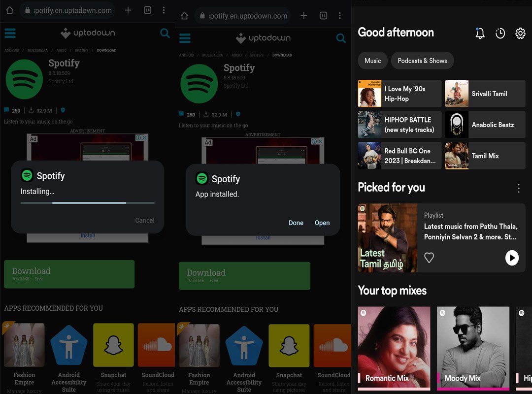The height and width of the screenshot is (394, 532).
Task: Play the Latest Tamil playlist
Action: pos(512,258)
